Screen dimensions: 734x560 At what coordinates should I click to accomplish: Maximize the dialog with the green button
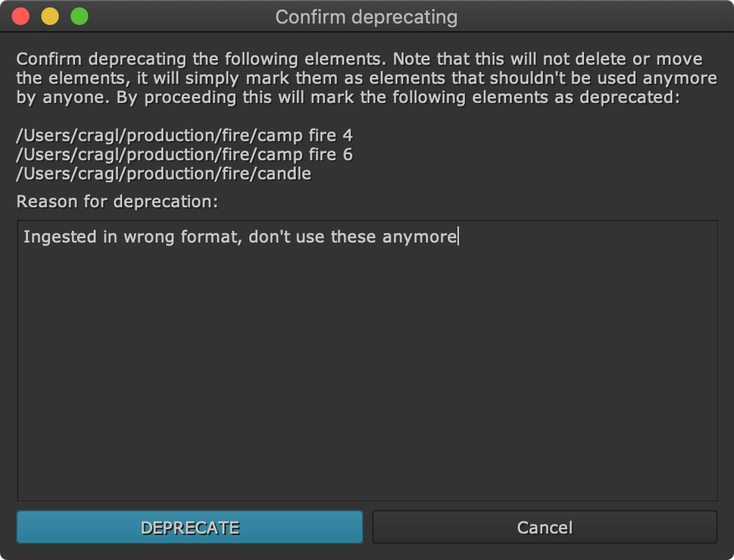point(79,16)
